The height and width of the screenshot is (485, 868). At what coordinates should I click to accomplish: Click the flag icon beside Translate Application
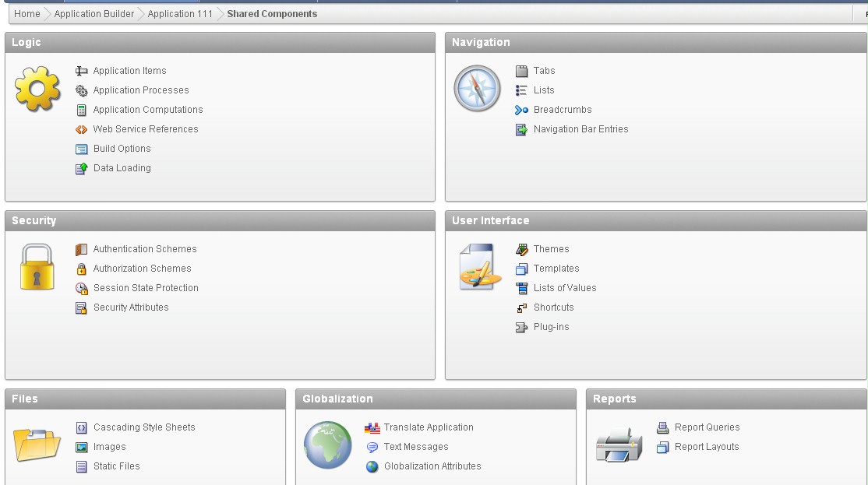click(372, 427)
